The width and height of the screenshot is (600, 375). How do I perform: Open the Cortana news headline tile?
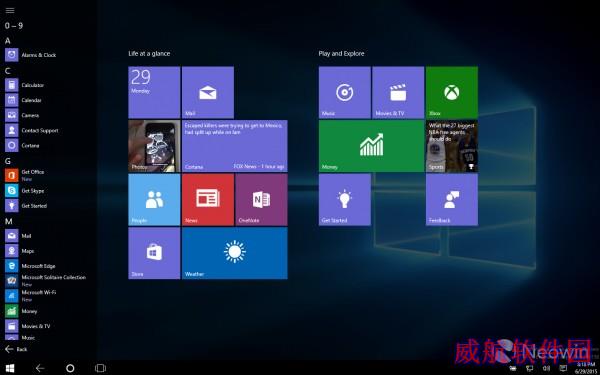point(235,146)
